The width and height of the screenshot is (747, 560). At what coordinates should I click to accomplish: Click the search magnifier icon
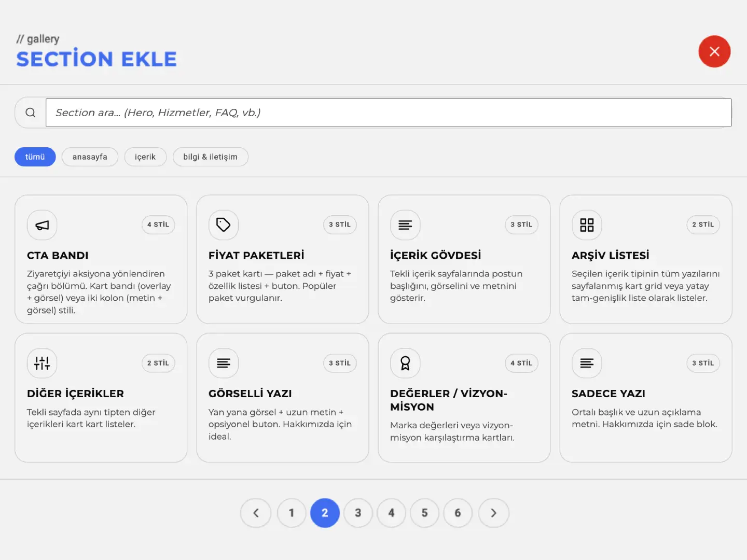(31, 113)
